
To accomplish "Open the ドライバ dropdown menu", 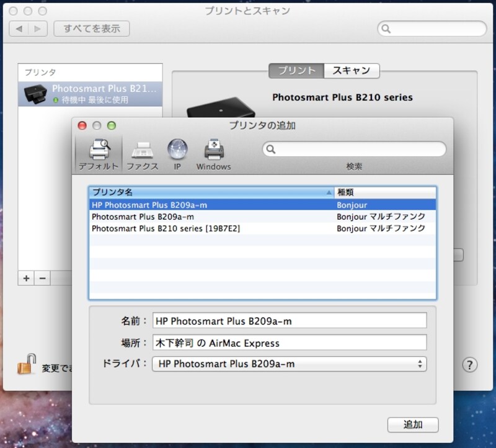I will (288, 364).
